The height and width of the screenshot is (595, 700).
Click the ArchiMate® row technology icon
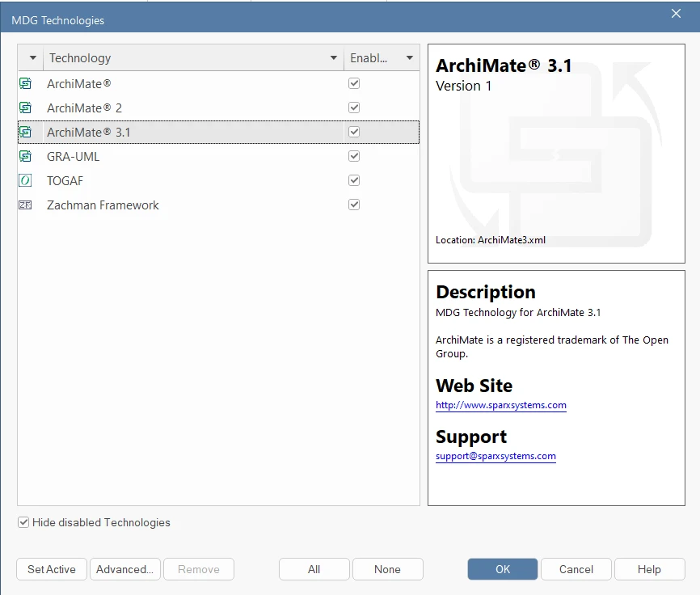pyautogui.click(x=25, y=83)
